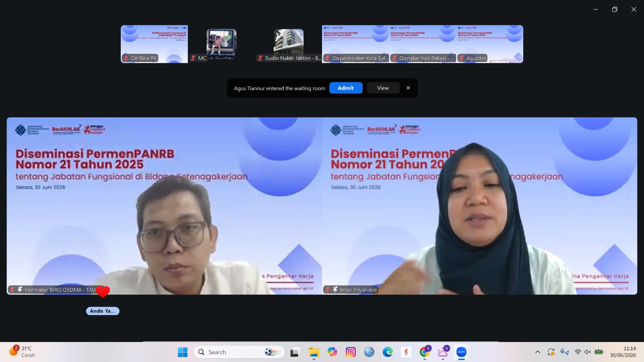This screenshot has width=644, height=362.
Task: Open the cloud app with B badge in the taskbar
Action: pos(443,352)
